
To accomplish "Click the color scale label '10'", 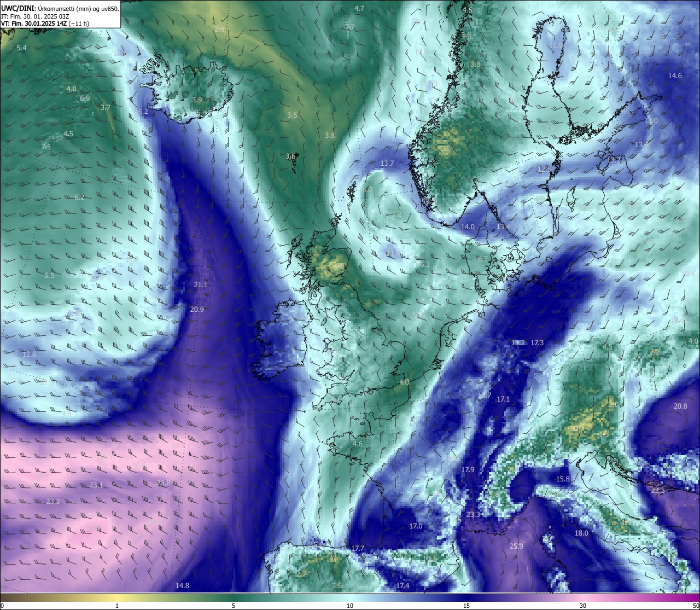I will click(x=350, y=606).
